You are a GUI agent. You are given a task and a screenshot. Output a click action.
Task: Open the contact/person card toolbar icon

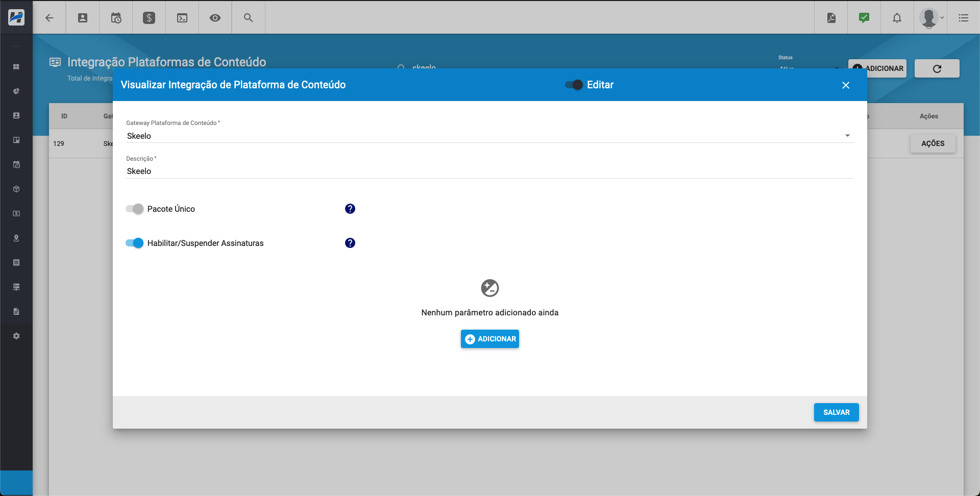pyautogui.click(x=83, y=18)
